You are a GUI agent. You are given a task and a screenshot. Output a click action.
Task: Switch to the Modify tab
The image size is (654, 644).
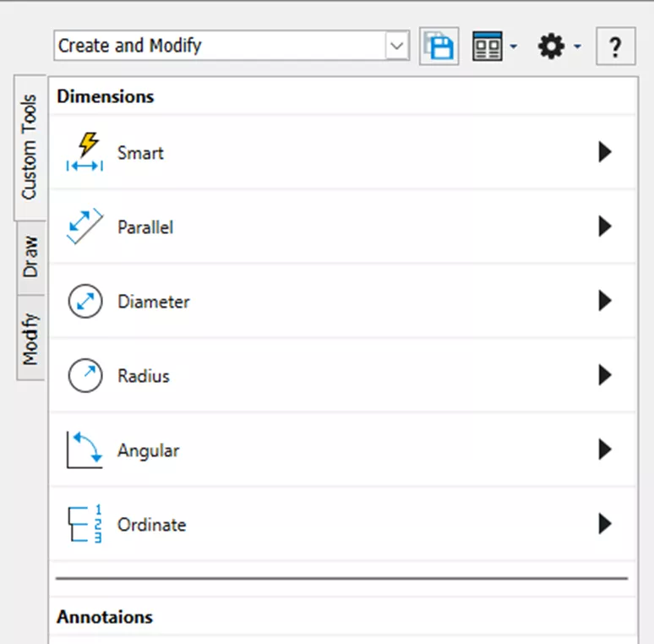(x=30, y=338)
